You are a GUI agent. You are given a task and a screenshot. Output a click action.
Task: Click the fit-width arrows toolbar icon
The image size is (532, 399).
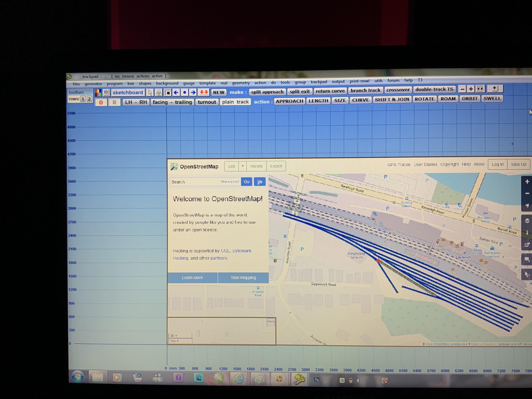pyautogui.click(x=480, y=89)
